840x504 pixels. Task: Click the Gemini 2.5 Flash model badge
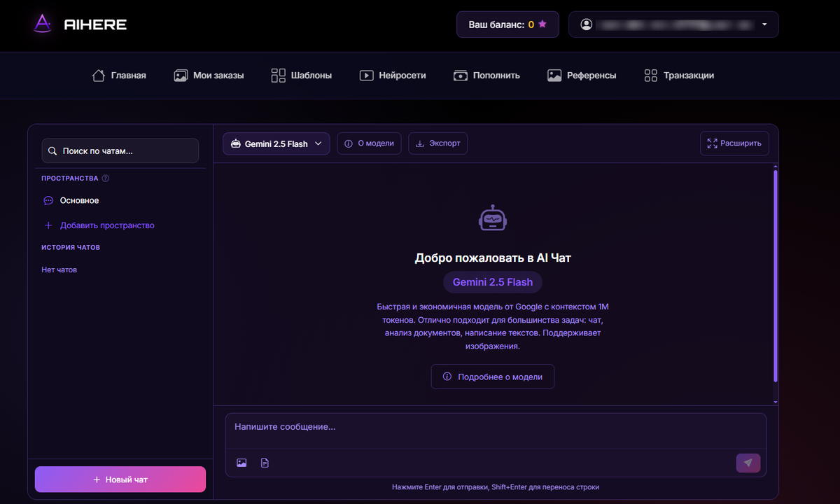[493, 282]
